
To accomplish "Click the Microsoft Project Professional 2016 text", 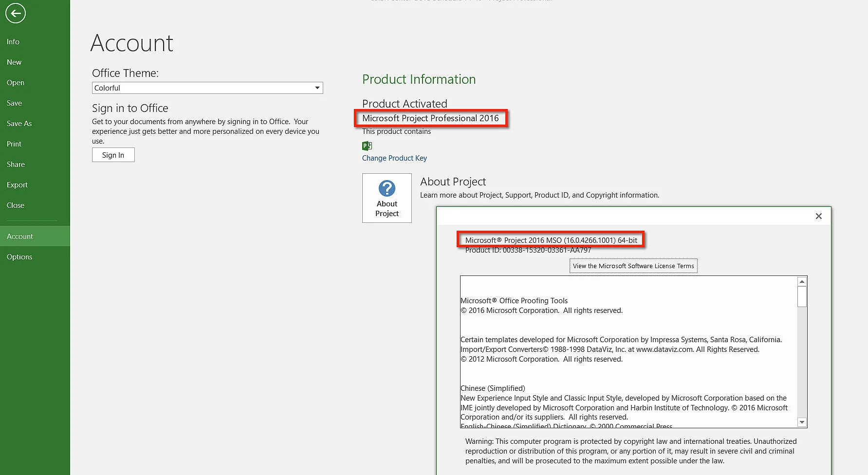I will 430,118.
